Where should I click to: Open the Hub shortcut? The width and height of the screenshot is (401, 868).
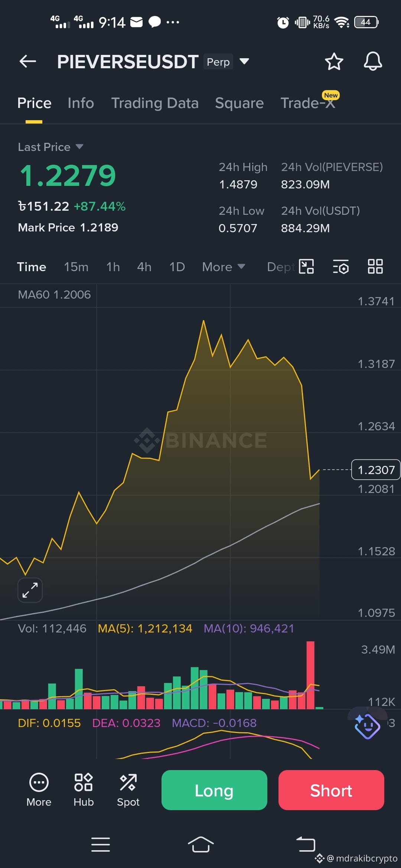(x=84, y=790)
